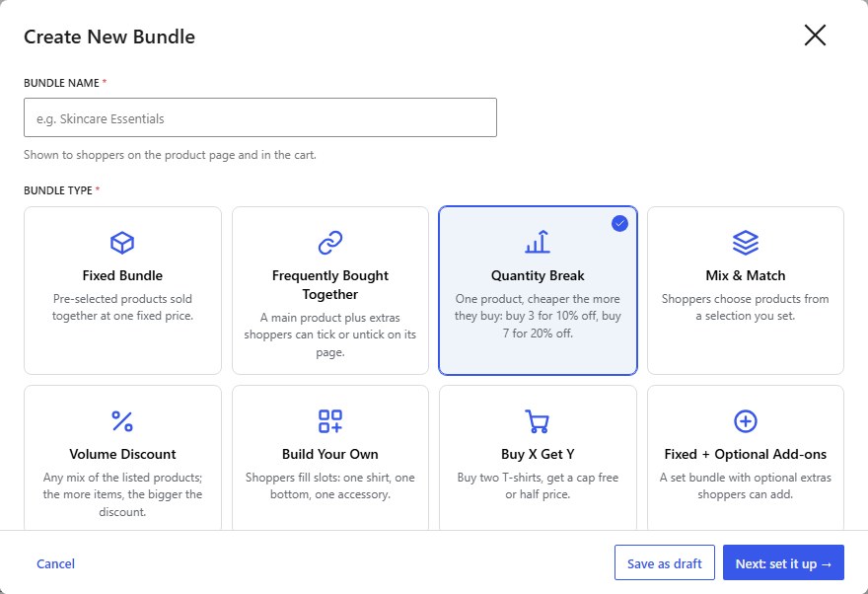Select the Fixed + Optional Add-ons title
This screenshot has width=868, height=594.
pyautogui.click(x=745, y=454)
